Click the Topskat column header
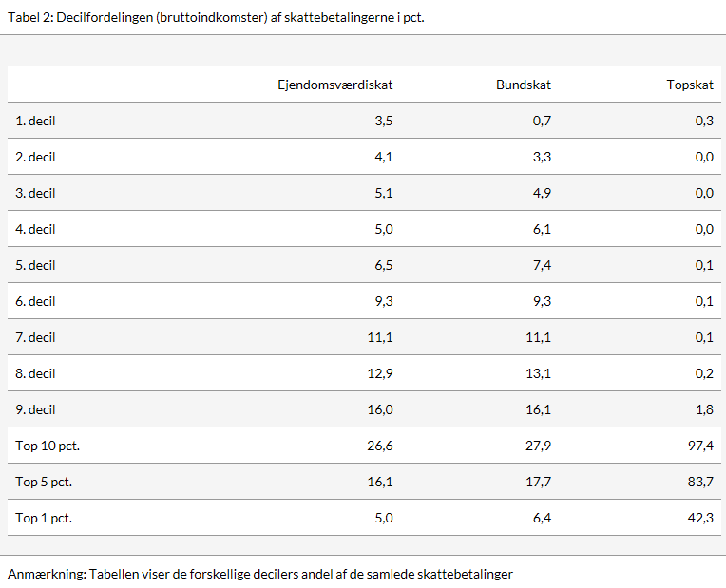Screen dimensions: 726x588 pos(690,85)
